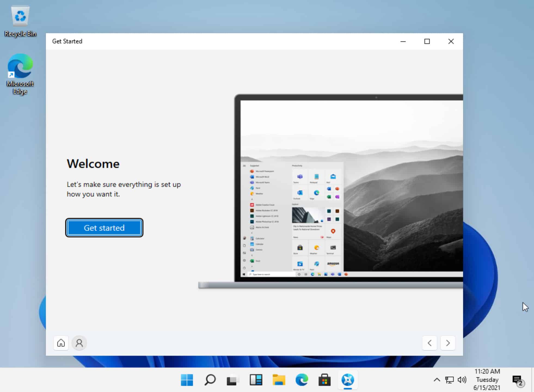Go forward using the right arrow
This screenshot has width=534, height=392.
point(448,343)
